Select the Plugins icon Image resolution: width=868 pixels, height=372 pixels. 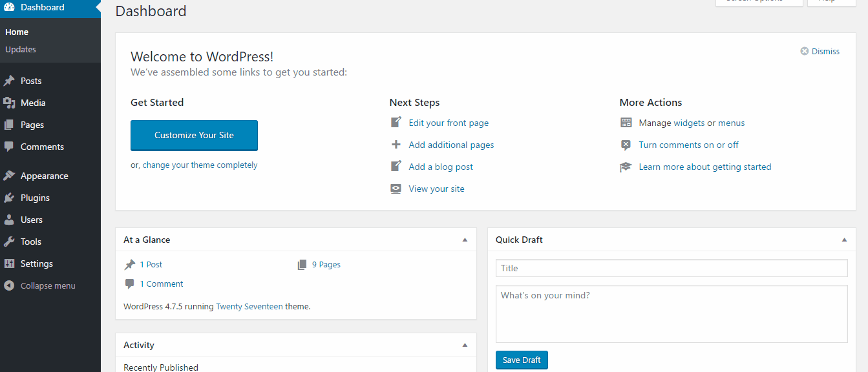coord(10,197)
